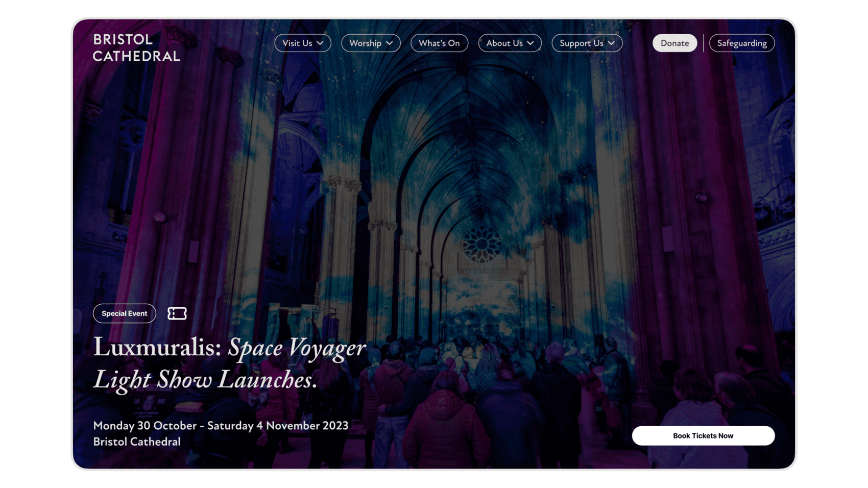
Task: Select the Special Event tag
Action: click(124, 313)
